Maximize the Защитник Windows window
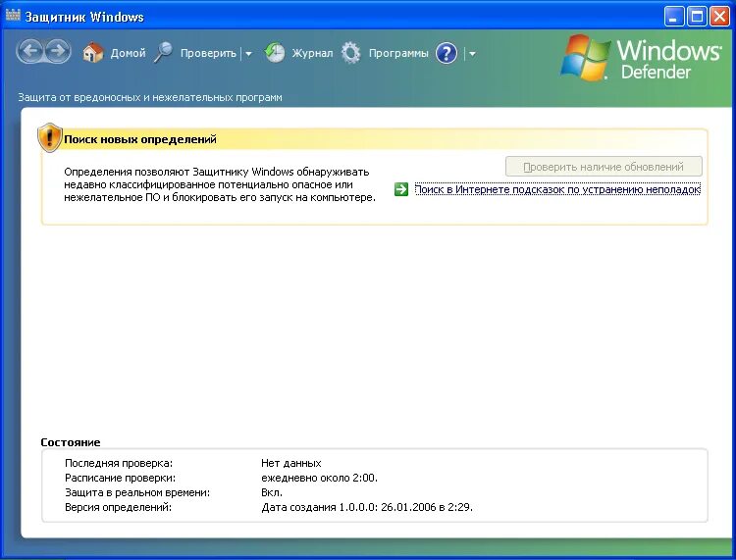 coord(697,17)
